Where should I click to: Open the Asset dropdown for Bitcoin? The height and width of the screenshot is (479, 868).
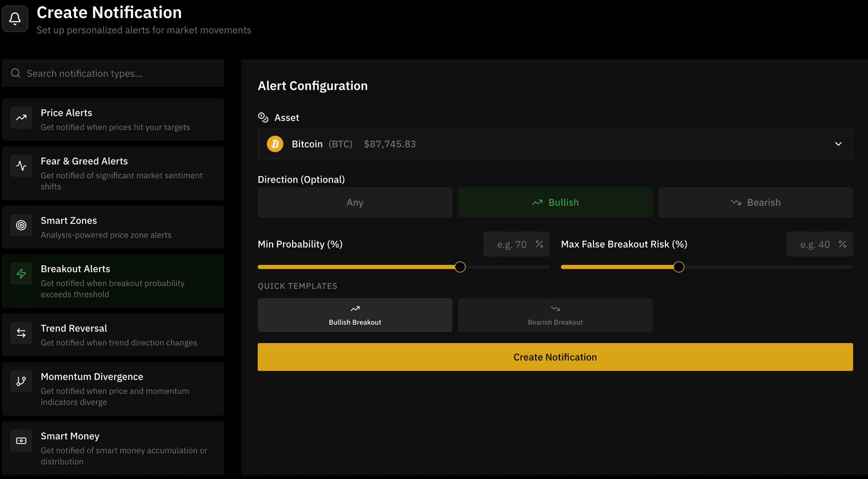555,144
